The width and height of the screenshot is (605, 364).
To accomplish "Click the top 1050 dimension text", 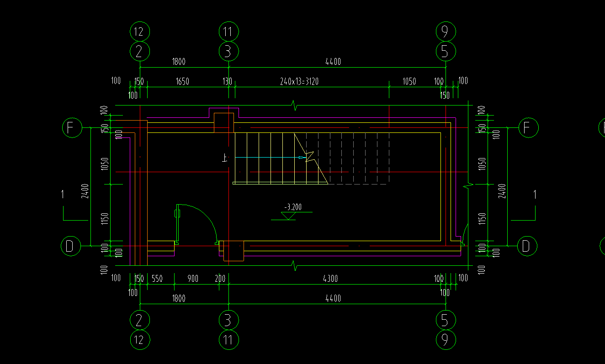I will (x=409, y=81).
